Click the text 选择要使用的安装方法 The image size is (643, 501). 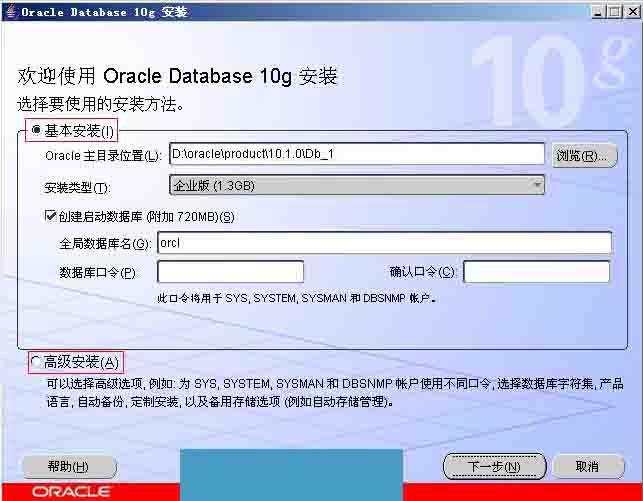point(100,104)
